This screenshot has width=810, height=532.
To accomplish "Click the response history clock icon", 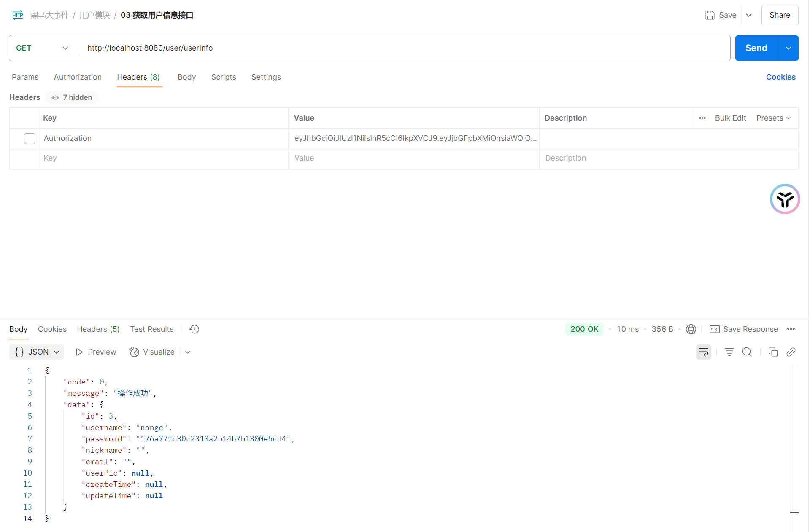I will [x=194, y=329].
